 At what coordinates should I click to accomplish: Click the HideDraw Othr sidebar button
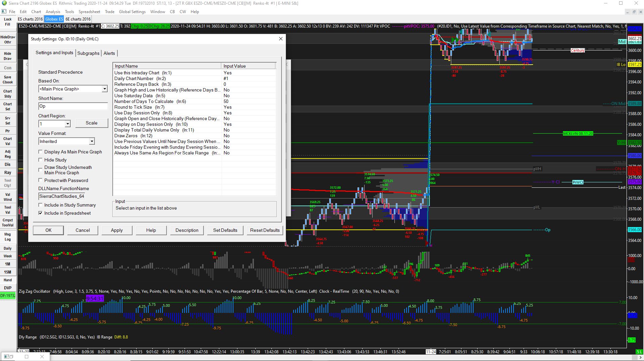click(x=8, y=40)
